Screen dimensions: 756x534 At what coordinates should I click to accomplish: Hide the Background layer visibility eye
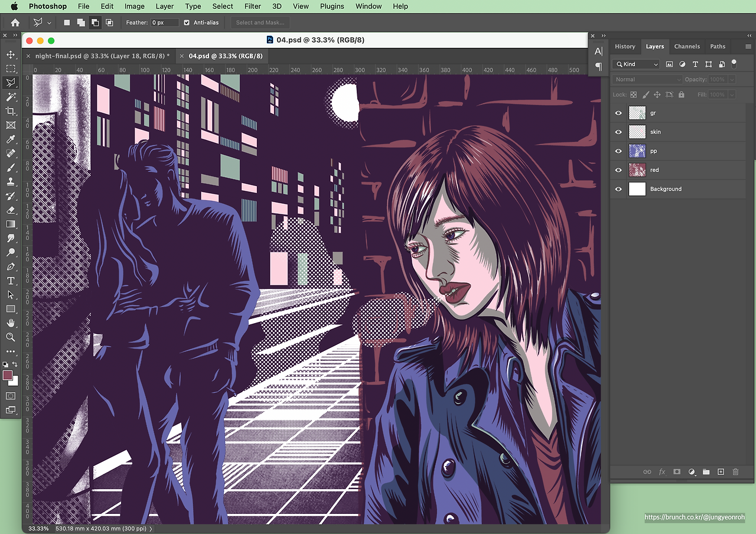618,189
